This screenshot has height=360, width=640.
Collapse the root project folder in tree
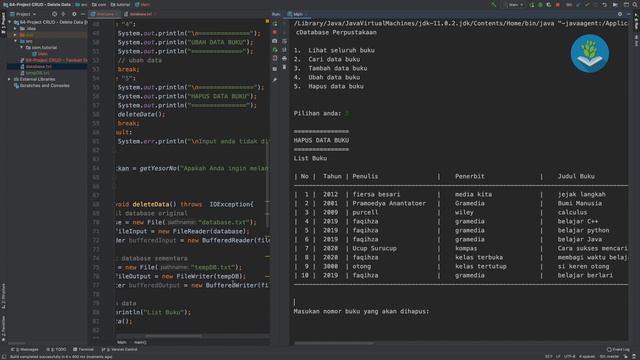click(9, 22)
